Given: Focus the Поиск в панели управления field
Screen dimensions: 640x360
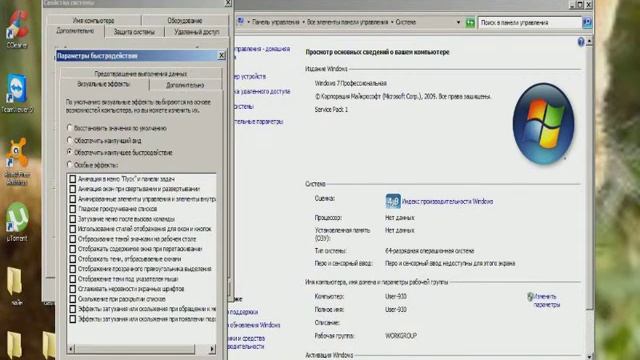Looking at the screenshot, I should [x=529, y=23].
